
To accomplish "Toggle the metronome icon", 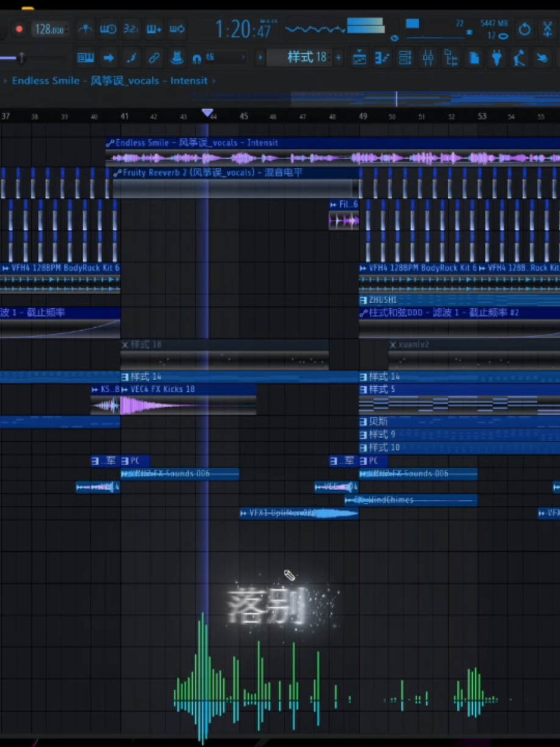I will pyautogui.click(x=85, y=29).
